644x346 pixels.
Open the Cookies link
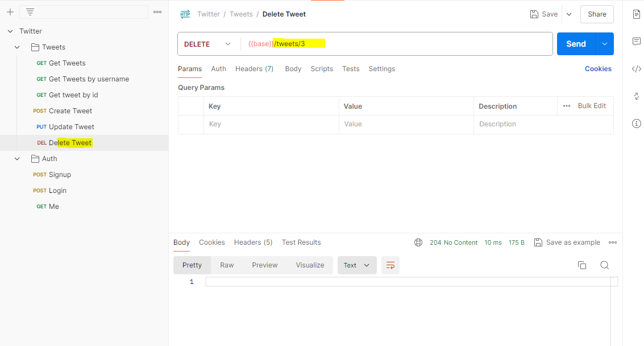[x=598, y=69]
